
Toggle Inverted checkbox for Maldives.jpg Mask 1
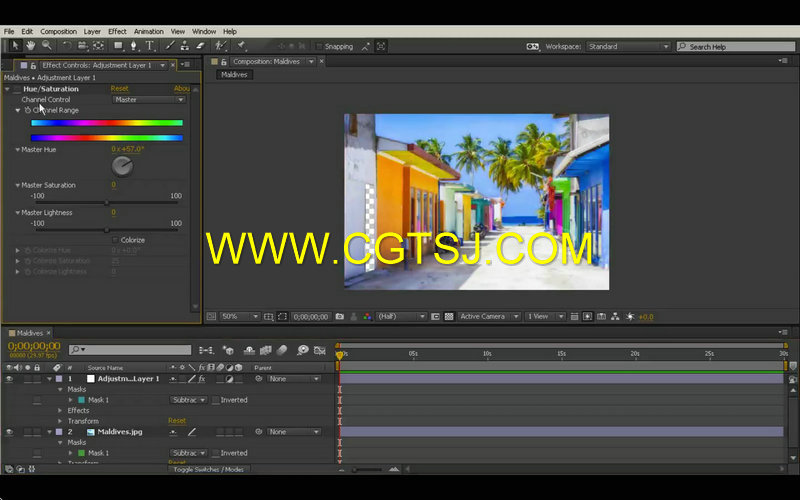click(216, 453)
